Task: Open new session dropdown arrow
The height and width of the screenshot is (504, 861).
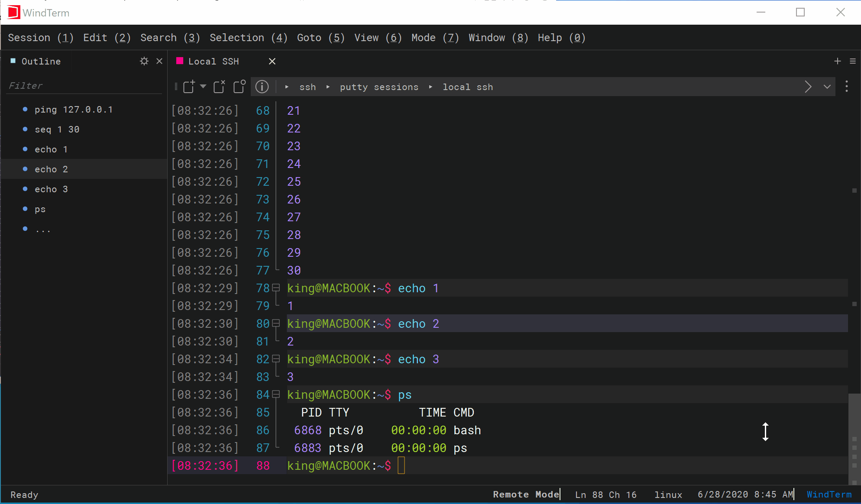Action: click(203, 87)
